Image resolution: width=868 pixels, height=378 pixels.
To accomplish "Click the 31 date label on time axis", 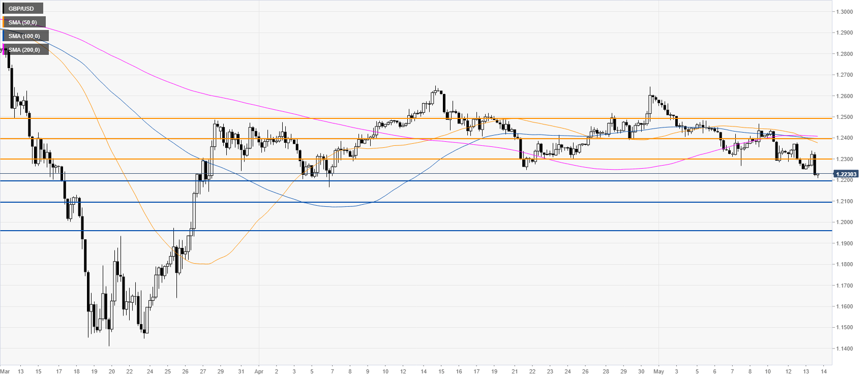I will [241, 371].
